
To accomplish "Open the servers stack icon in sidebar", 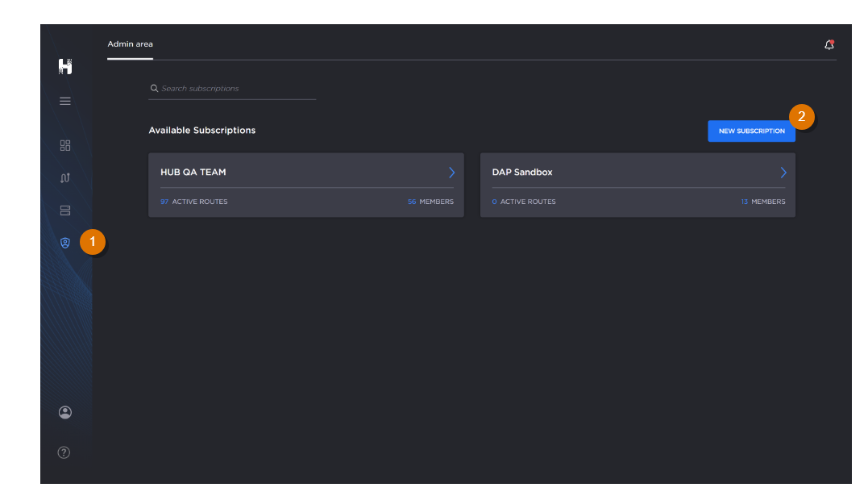I will coord(65,210).
